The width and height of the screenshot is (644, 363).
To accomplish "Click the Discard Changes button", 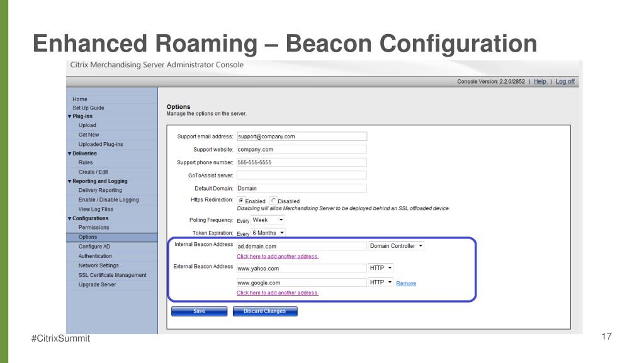I will click(x=265, y=311).
